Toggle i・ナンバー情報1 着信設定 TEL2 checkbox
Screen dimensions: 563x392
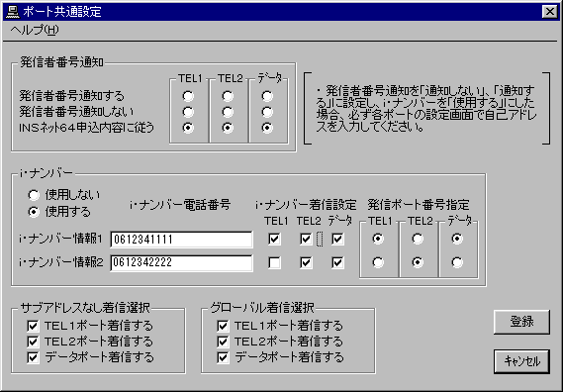306,240
